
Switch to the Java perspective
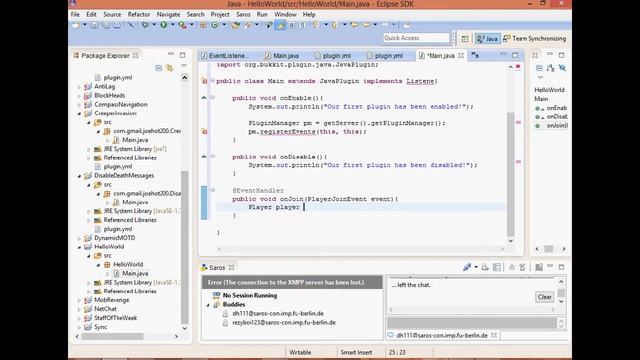[x=487, y=38]
